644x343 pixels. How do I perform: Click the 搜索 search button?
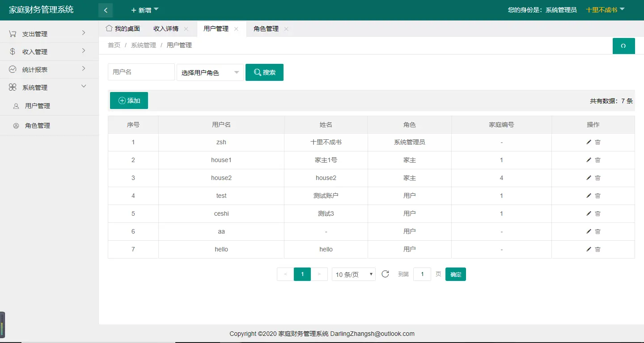[264, 72]
